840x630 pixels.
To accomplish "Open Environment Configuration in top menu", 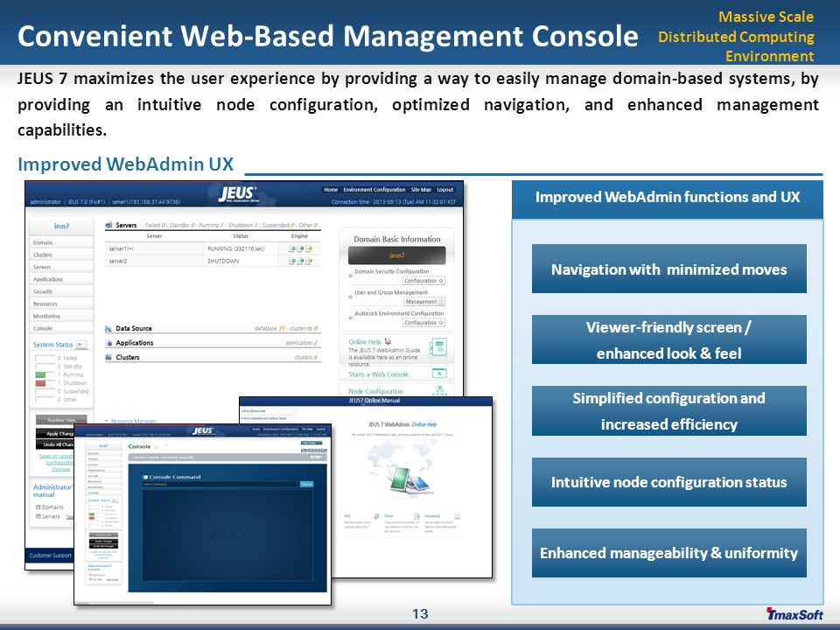I will [374, 190].
